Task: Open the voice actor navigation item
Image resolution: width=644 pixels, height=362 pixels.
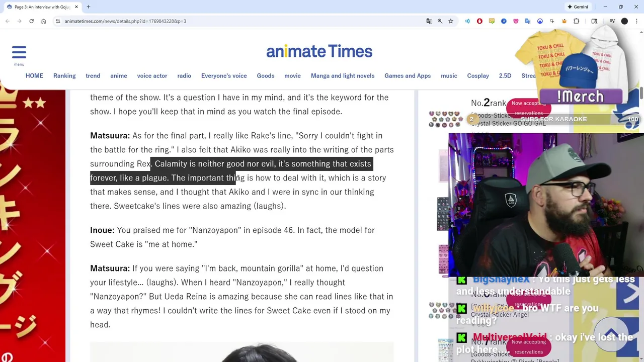Action: click(x=152, y=75)
